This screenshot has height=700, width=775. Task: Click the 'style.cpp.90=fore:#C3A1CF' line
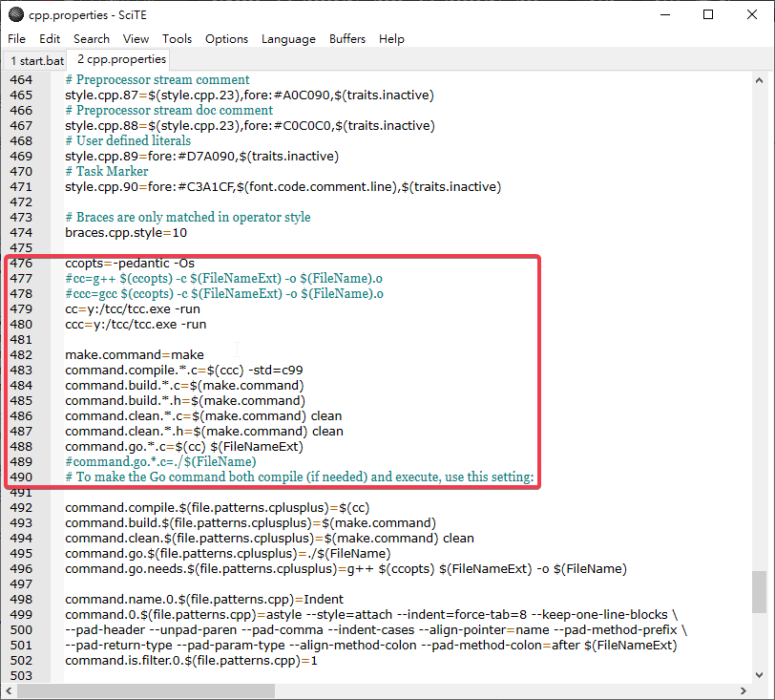[x=283, y=187]
